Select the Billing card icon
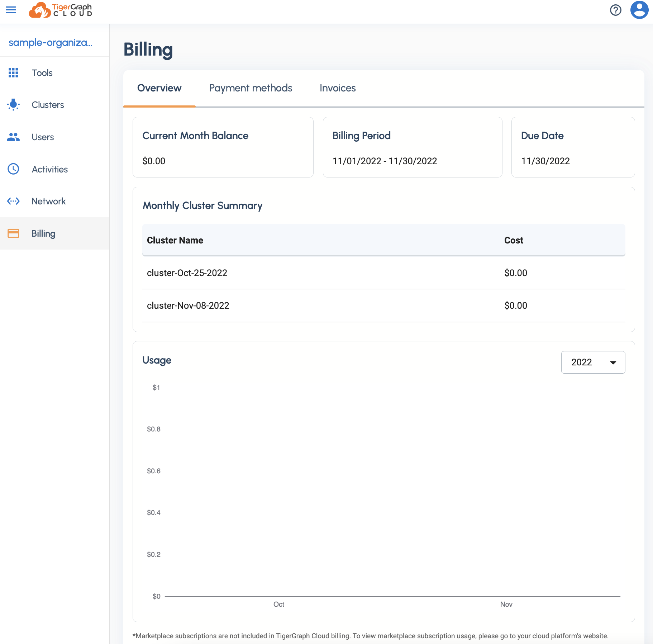 point(13,233)
